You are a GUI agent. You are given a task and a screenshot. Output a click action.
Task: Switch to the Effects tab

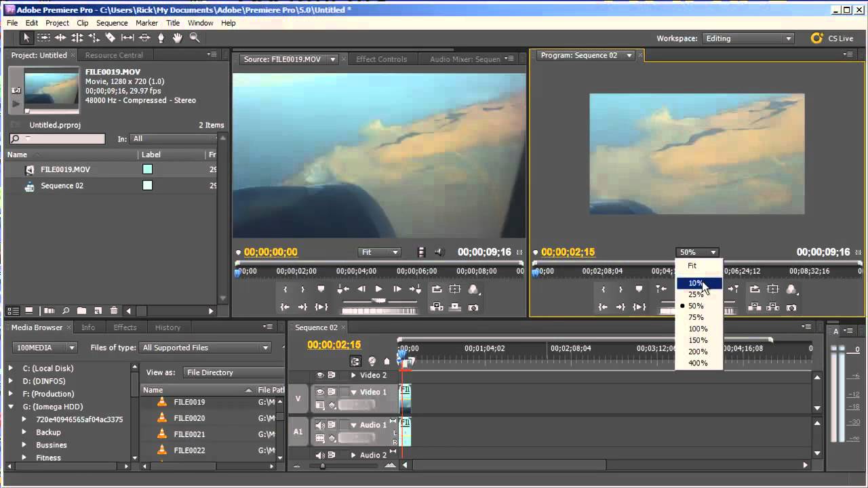pyautogui.click(x=125, y=327)
